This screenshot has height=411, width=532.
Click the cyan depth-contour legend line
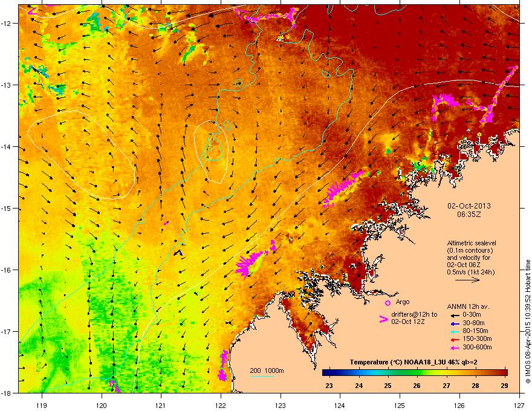point(262,376)
